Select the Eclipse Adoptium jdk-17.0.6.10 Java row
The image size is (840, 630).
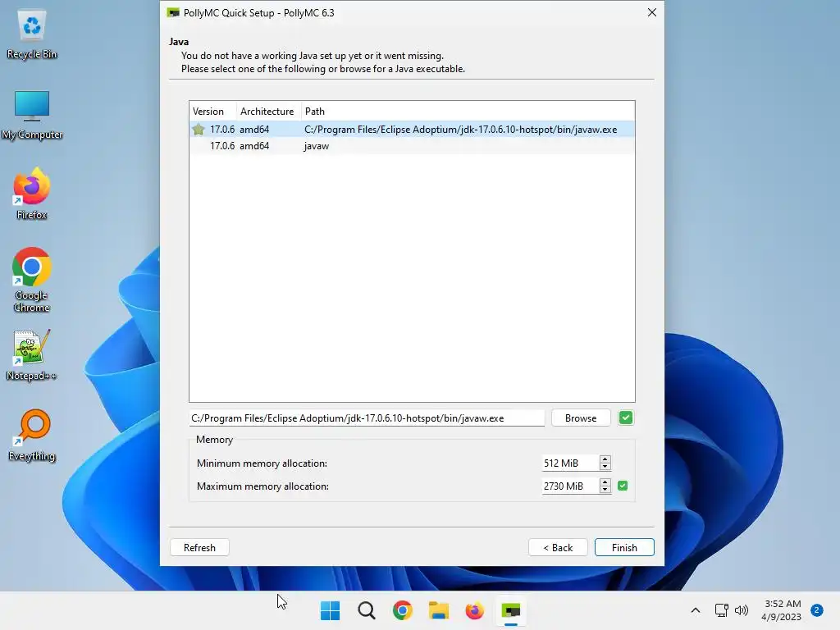point(412,129)
